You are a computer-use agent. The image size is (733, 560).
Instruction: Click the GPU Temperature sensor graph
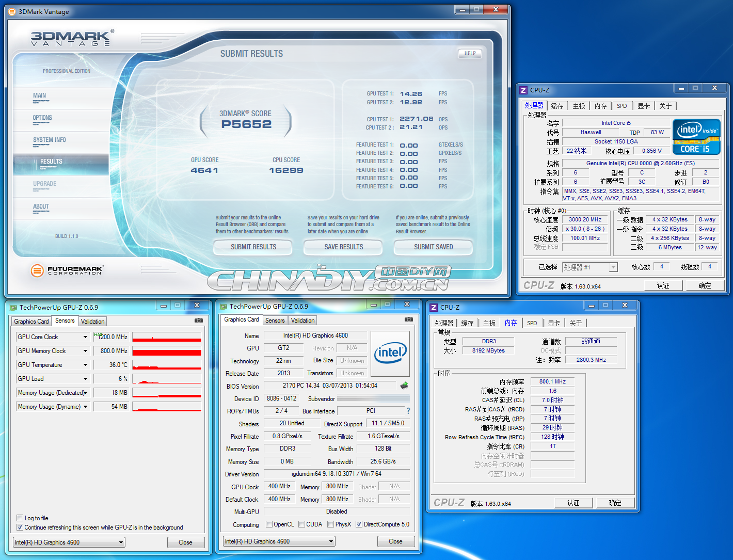[x=167, y=365]
